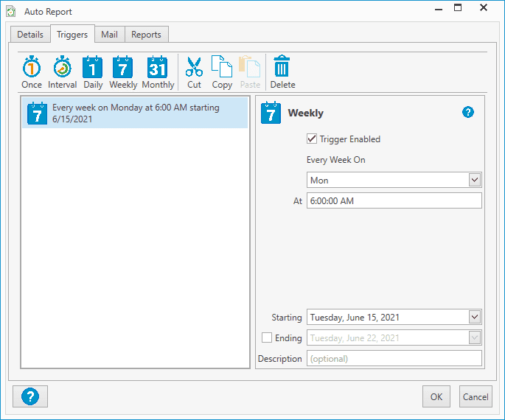The image size is (505, 420).
Task: Click the Cancel button
Action: (476, 396)
